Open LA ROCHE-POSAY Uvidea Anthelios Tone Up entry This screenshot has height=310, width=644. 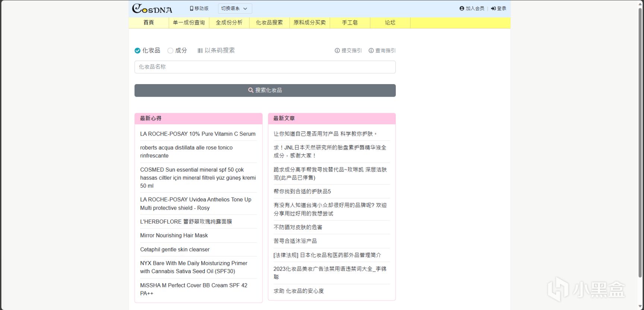pos(196,204)
